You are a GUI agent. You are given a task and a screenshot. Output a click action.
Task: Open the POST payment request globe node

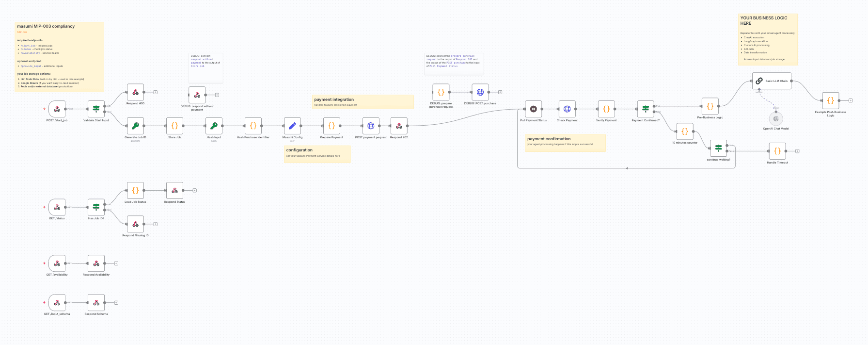point(371,126)
